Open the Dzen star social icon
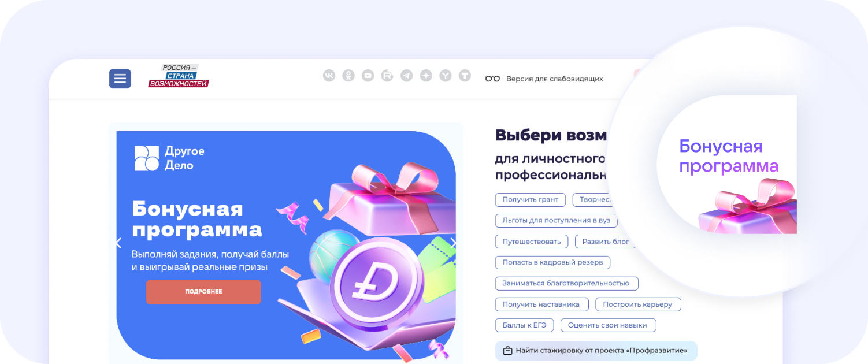This screenshot has width=868, height=364. coord(426,76)
